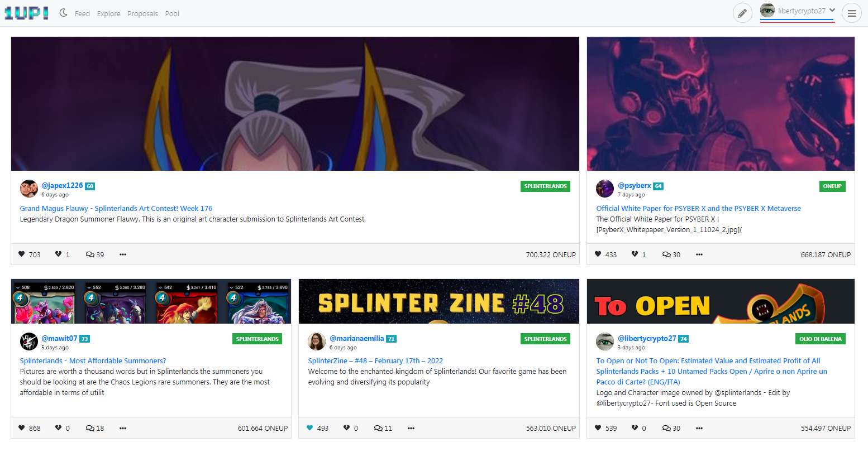Open Grand Magus Flauwy post title
The width and height of the screenshot is (868, 452).
(x=116, y=208)
